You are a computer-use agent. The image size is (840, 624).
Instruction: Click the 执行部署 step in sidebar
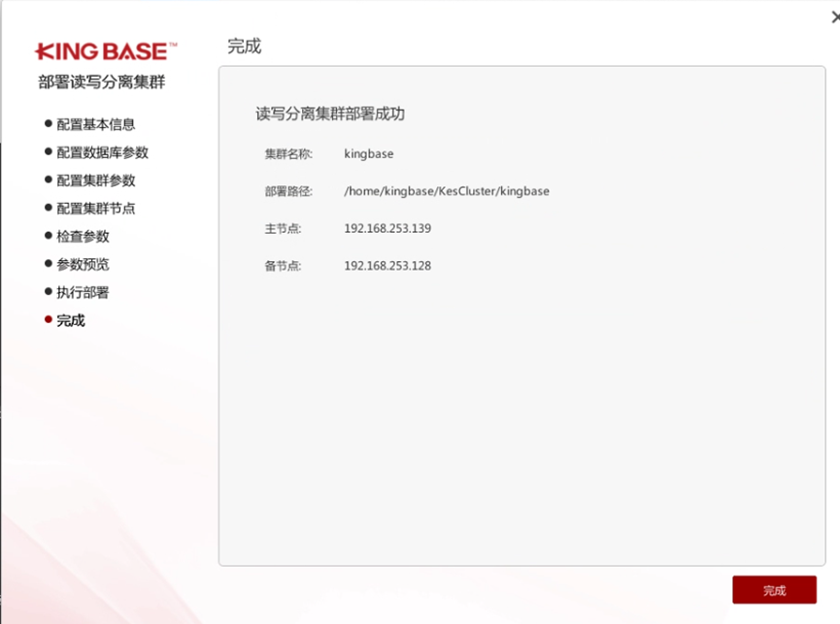pyautogui.click(x=83, y=292)
